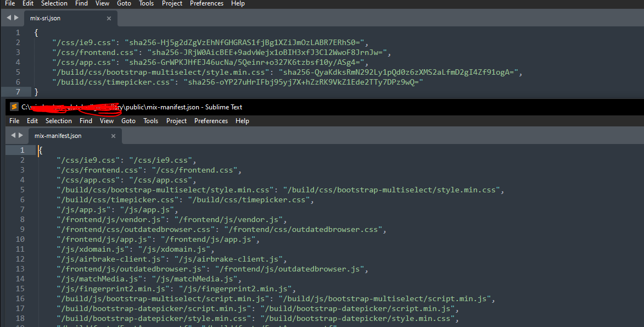Close the mix-manifest.json tab with its x
644x327 pixels.
113,135
